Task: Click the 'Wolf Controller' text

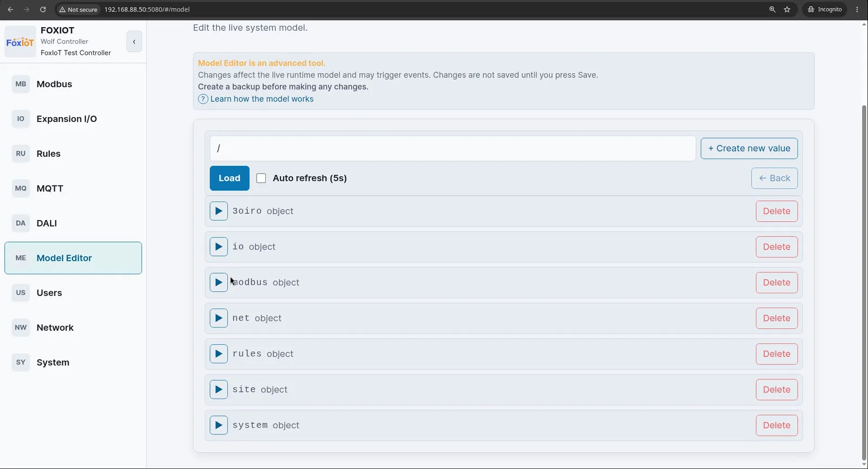Action: [x=64, y=41]
